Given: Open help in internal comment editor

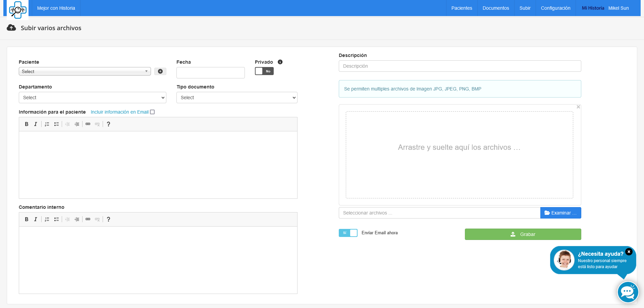Looking at the screenshot, I should 108,220.
